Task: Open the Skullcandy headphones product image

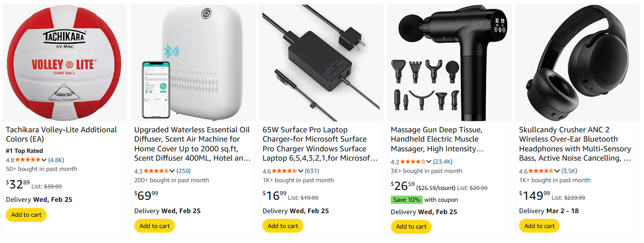Action: tap(578, 63)
